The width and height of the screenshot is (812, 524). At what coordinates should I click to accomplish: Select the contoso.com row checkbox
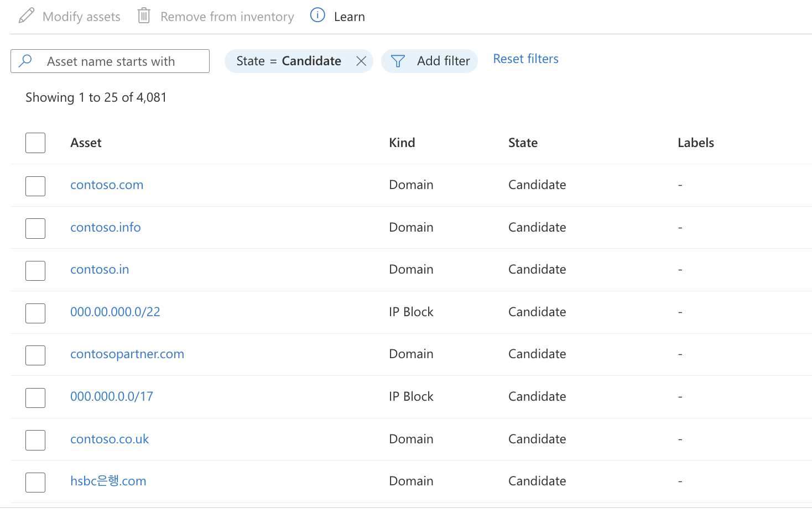tap(35, 186)
